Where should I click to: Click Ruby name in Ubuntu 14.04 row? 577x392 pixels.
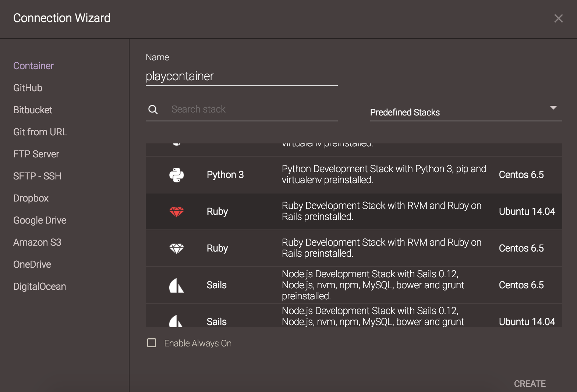217,211
